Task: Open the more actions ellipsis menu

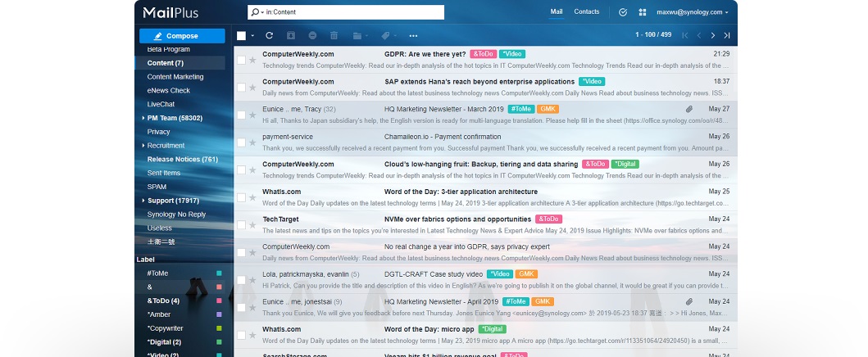Action: click(x=413, y=35)
